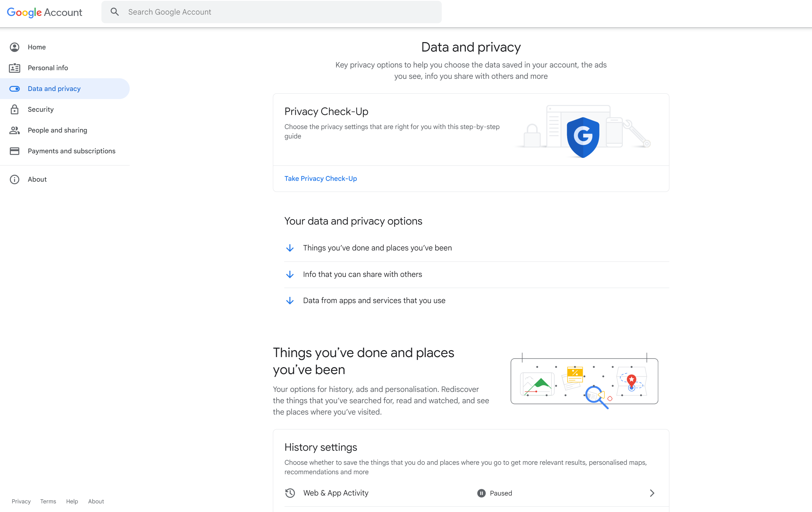This screenshot has width=812, height=512.
Task: Click the Home profile icon in sidebar
Action: pos(15,47)
